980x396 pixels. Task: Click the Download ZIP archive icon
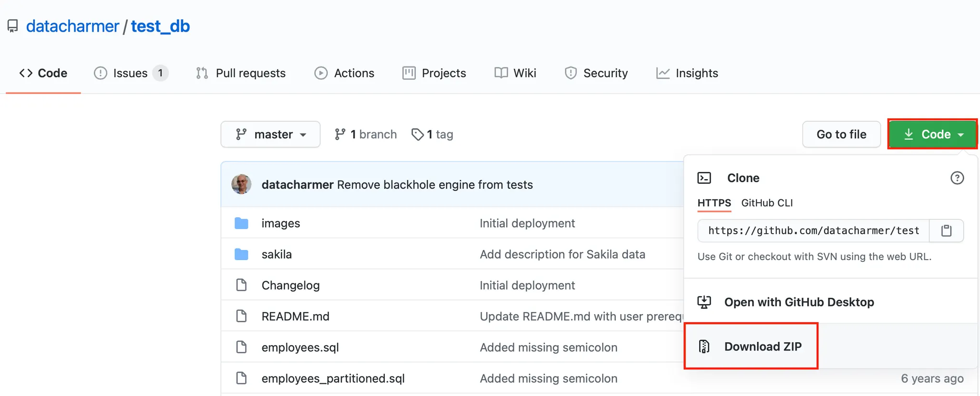[704, 346]
